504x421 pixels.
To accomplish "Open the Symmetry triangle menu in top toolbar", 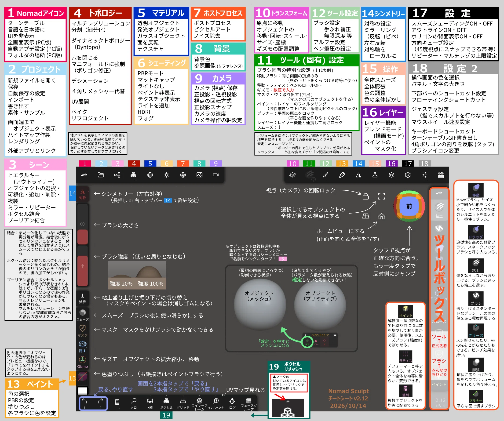I will [358, 175].
